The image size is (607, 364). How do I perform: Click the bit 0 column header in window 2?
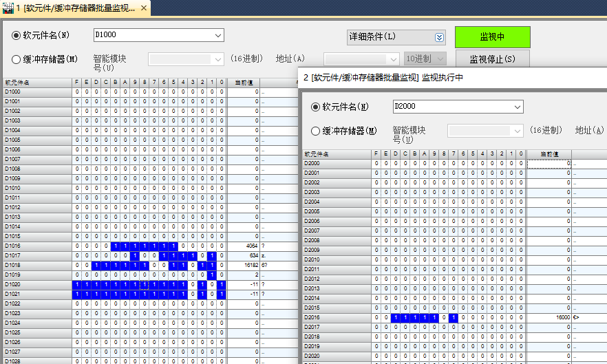[x=521, y=154]
